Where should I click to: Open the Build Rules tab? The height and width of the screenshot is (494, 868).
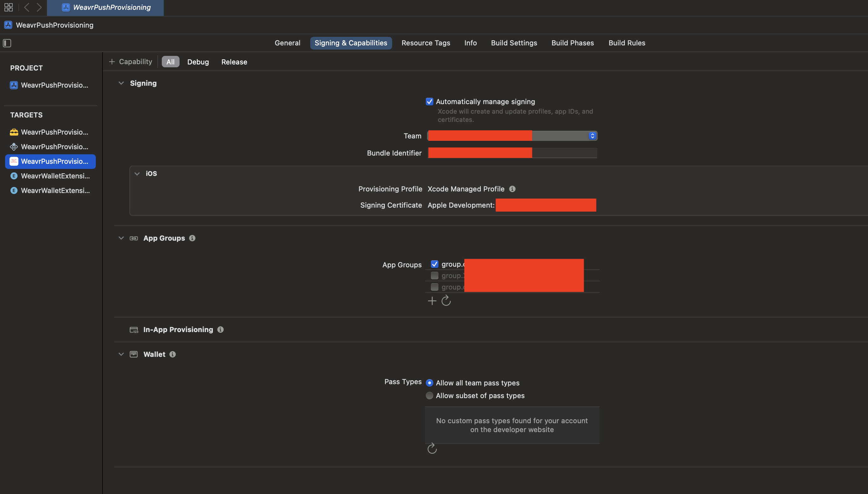(626, 43)
